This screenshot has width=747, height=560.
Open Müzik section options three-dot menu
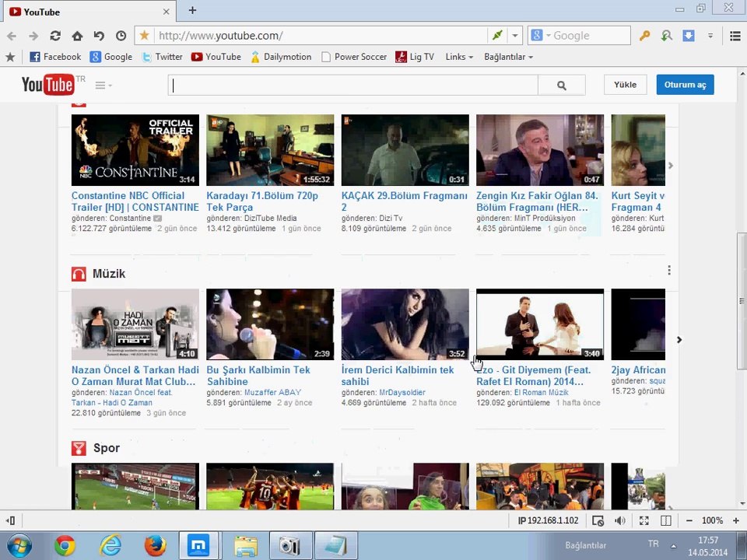[x=669, y=271]
